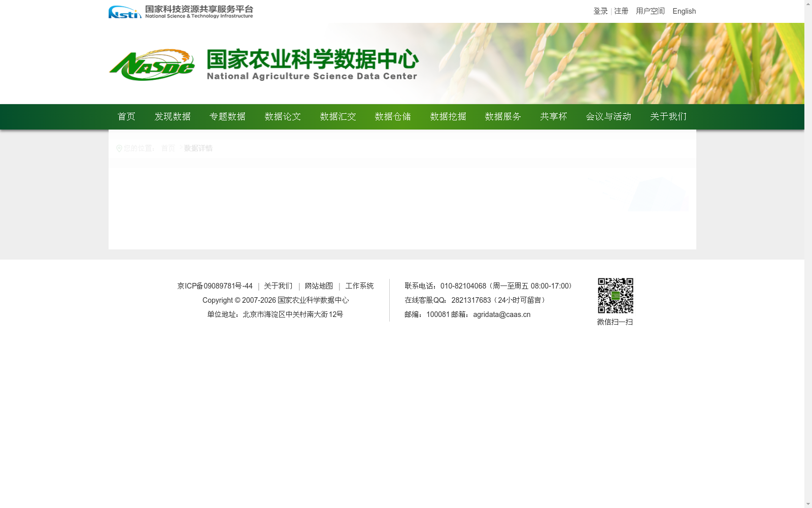Open the 发现数据 menu
This screenshot has height=508, width=812.
click(x=173, y=117)
